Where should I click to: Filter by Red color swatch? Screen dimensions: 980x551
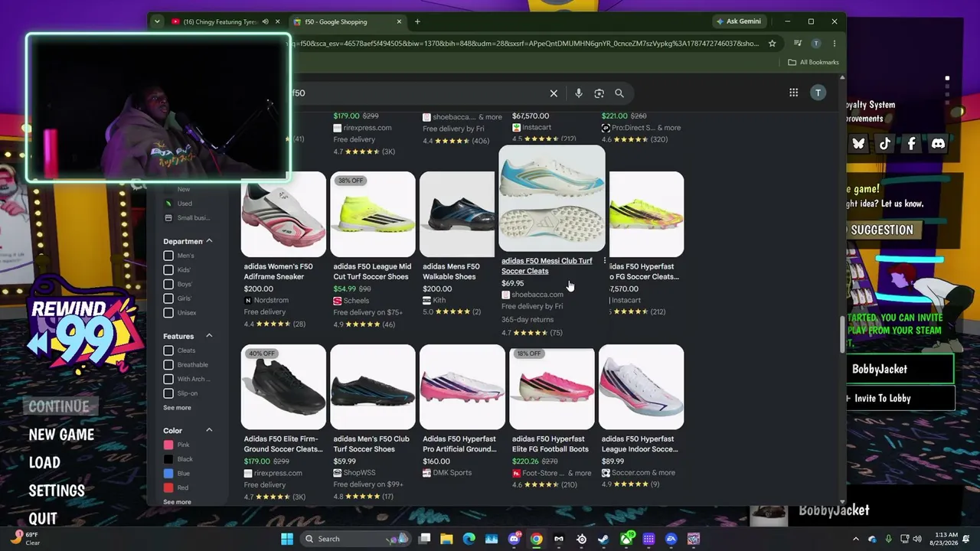[x=168, y=487]
